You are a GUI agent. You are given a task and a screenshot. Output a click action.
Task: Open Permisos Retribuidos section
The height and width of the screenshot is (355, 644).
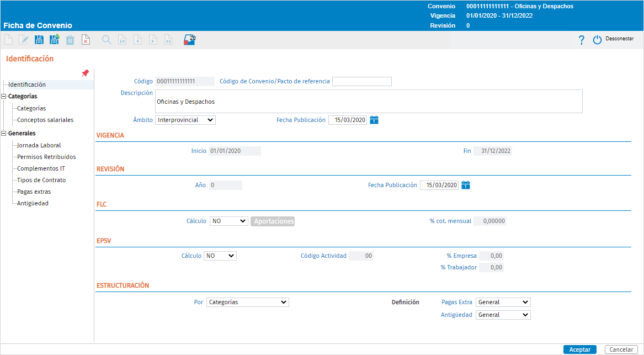pyautogui.click(x=46, y=157)
